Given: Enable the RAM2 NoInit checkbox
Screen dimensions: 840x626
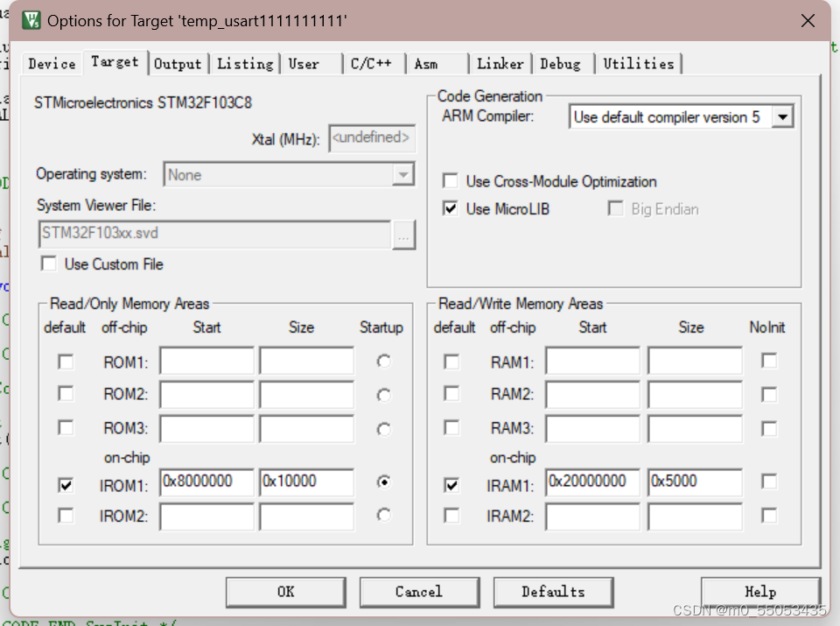Looking at the screenshot, I should (x=769, y=395).
